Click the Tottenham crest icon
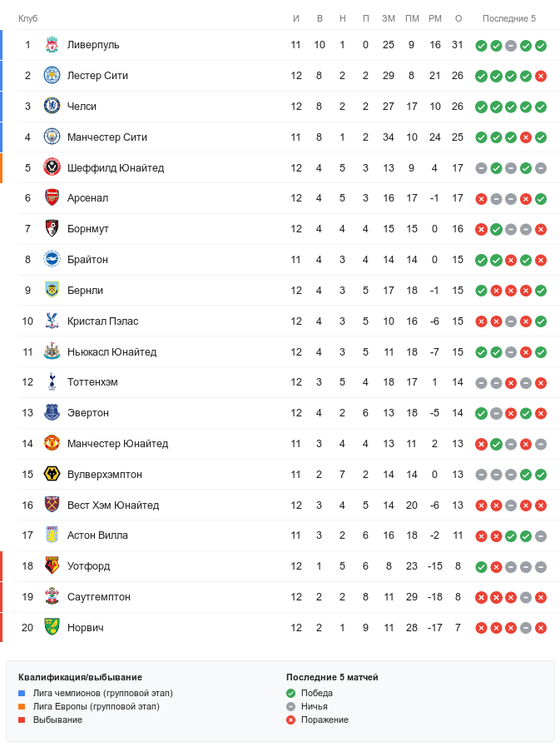This screenshot has height=747, width=560. pos(52,382)
